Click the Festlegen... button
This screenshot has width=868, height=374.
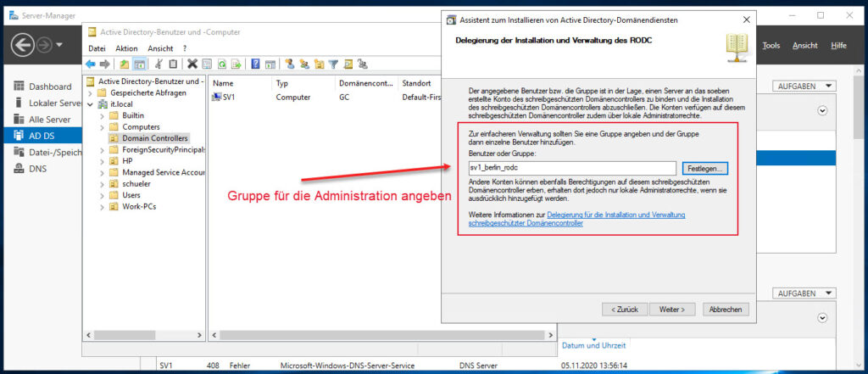pos(704,168)
